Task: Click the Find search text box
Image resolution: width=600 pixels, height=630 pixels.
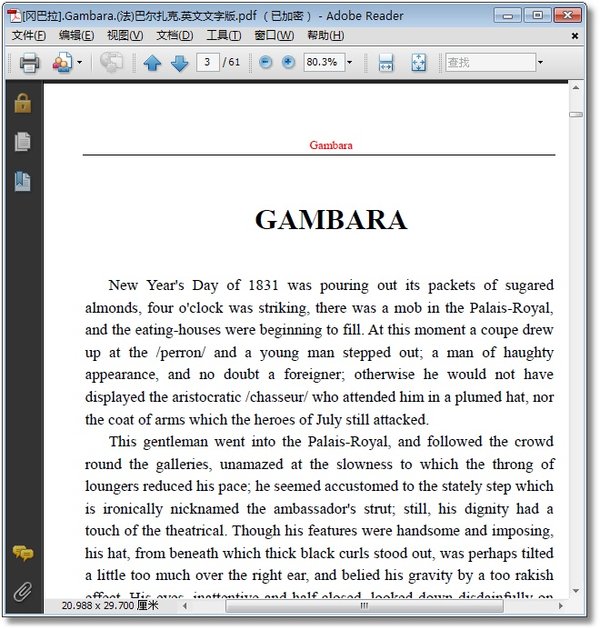Action: 490,62
